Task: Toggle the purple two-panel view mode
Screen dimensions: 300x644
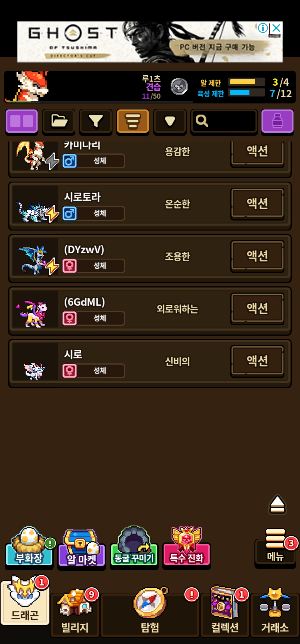Action: click(22, 122)
